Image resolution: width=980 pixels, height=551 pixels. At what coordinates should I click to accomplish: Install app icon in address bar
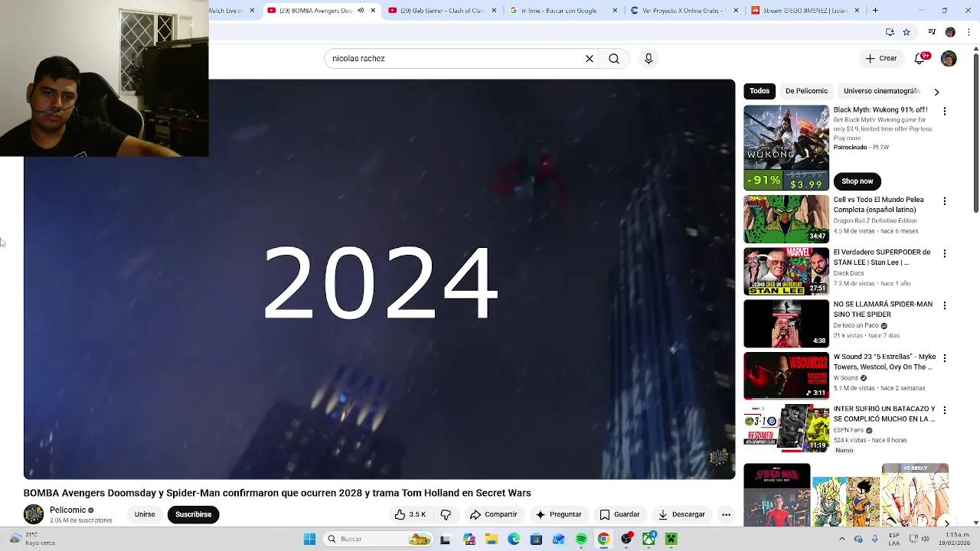click(x=890, y=32)
